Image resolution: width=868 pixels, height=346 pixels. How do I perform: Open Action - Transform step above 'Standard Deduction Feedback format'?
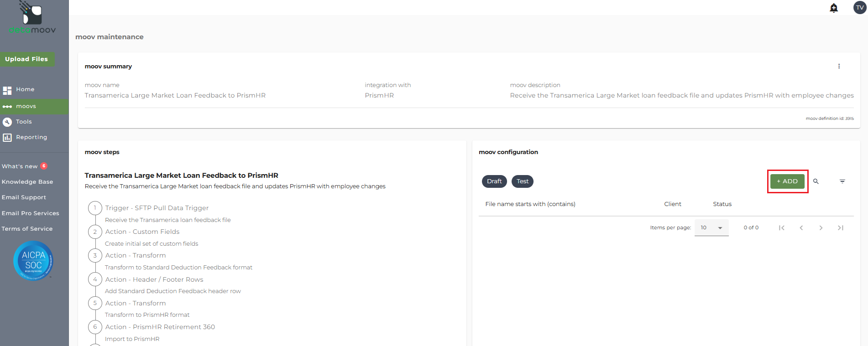point(136,255)
